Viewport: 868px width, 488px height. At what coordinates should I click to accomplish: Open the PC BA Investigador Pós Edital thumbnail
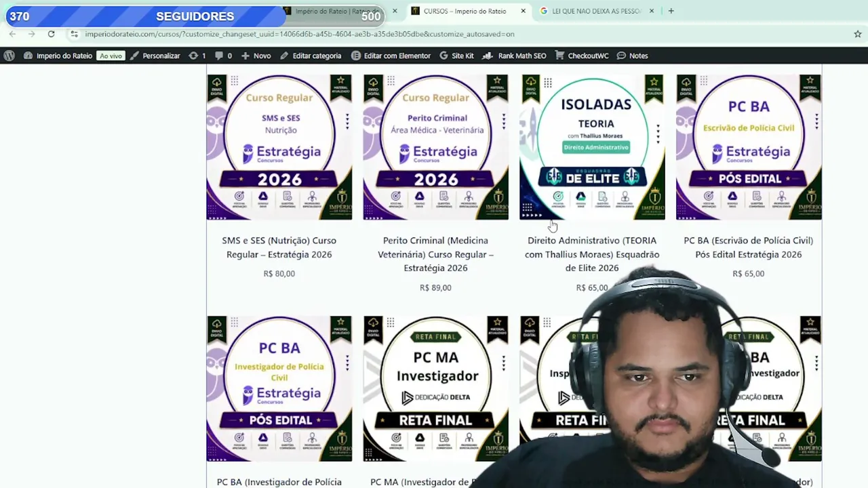point(279,388)
